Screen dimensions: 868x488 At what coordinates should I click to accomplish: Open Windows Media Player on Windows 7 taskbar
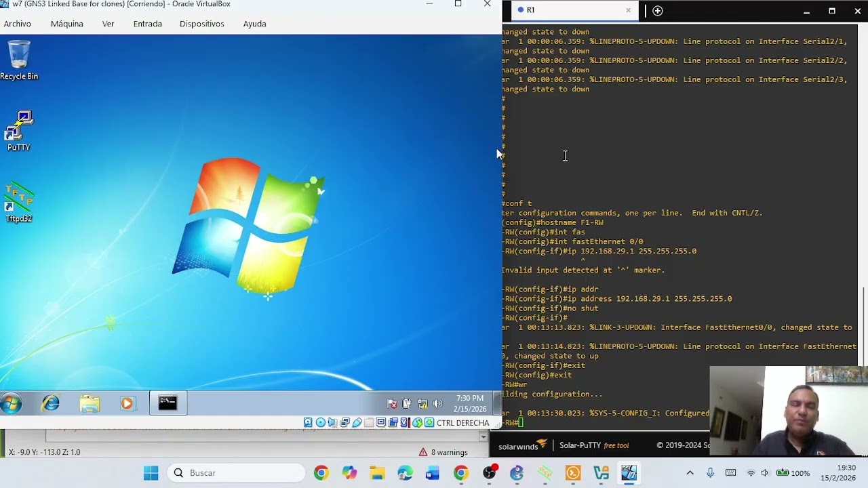click(x=127, y=403)
